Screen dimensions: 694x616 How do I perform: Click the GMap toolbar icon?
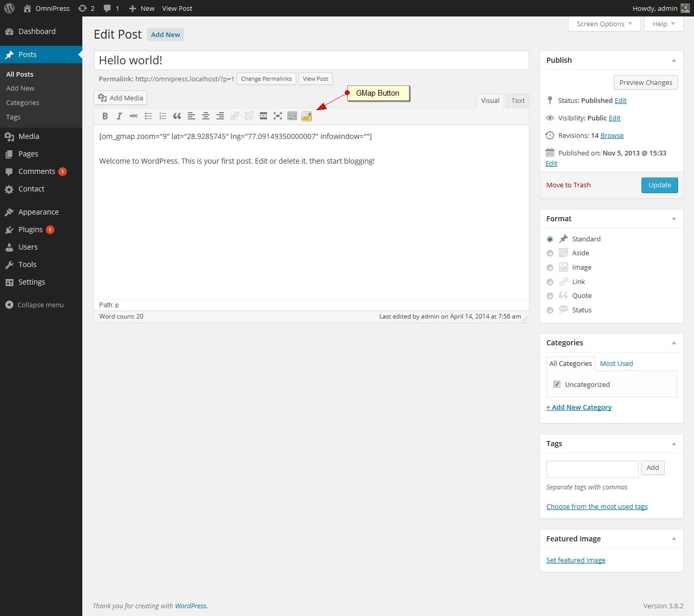[307, 116]
